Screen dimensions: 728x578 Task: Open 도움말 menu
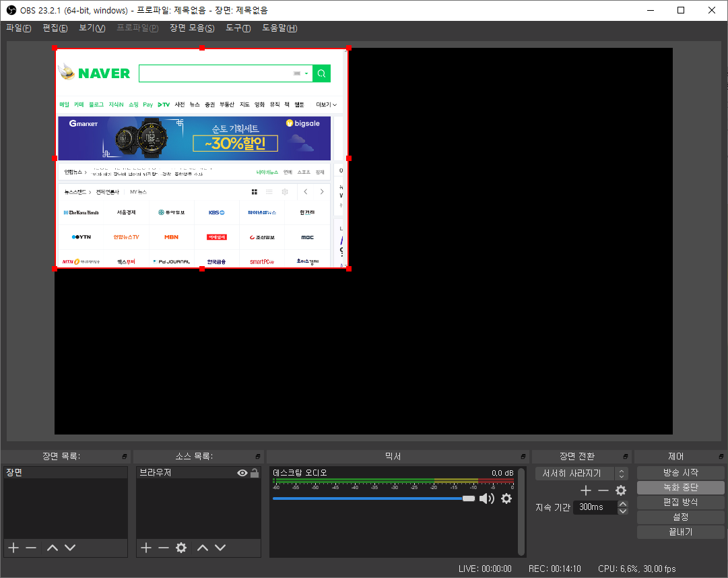pos(279,28)
